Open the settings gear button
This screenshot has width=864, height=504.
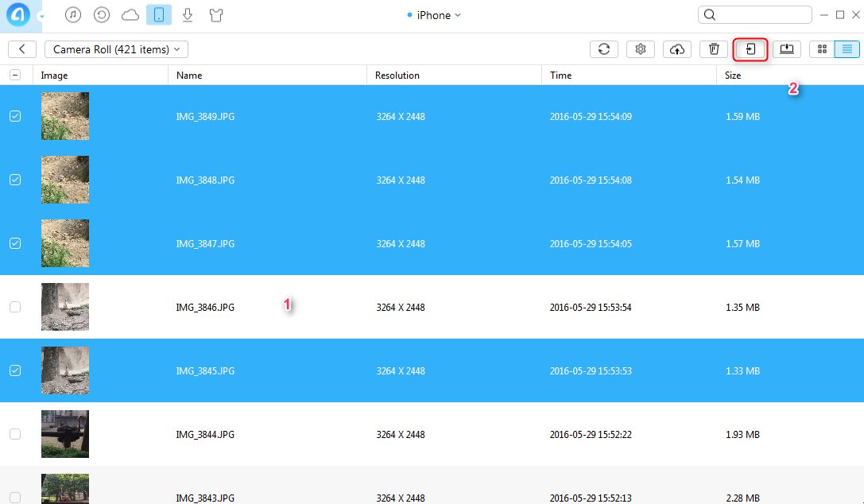641,49
